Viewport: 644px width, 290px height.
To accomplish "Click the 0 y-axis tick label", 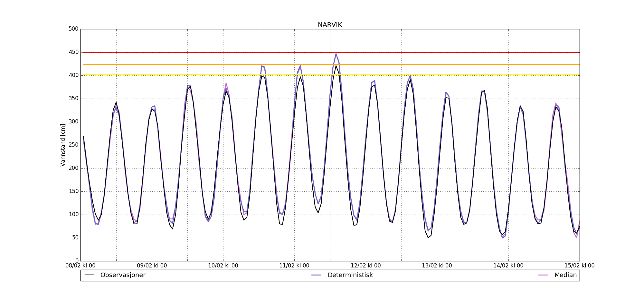I will coord(77,261).
